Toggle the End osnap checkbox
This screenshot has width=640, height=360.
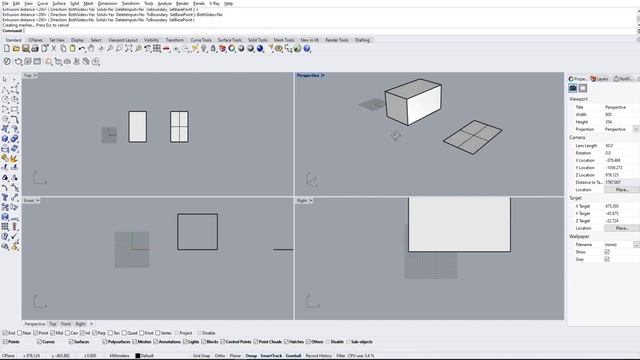coord(5,333)
